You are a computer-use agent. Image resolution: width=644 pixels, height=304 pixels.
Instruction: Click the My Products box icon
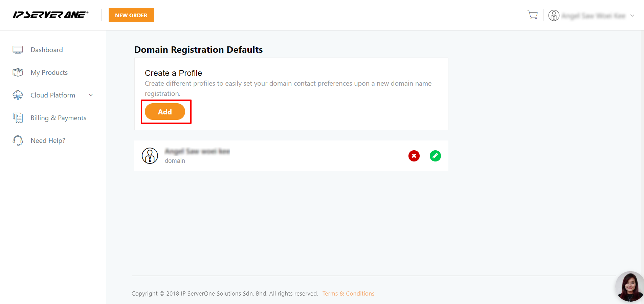point(18,72)
